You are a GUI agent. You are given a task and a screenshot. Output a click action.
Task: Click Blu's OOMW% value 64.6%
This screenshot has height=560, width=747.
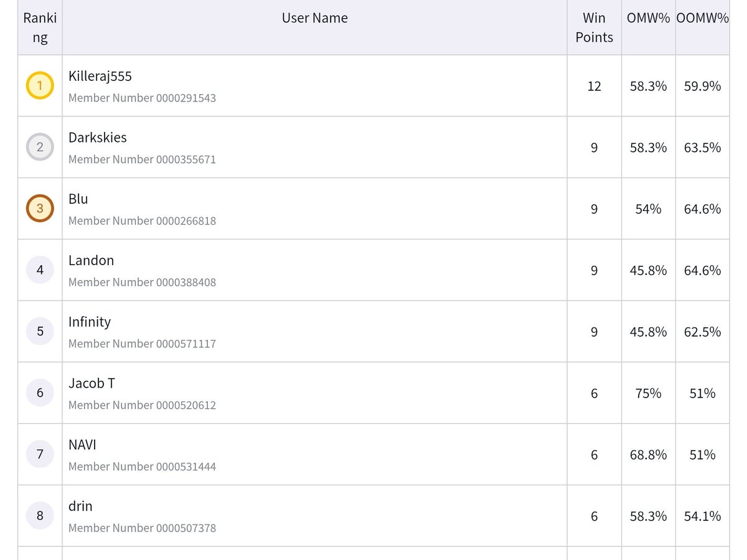702,209
